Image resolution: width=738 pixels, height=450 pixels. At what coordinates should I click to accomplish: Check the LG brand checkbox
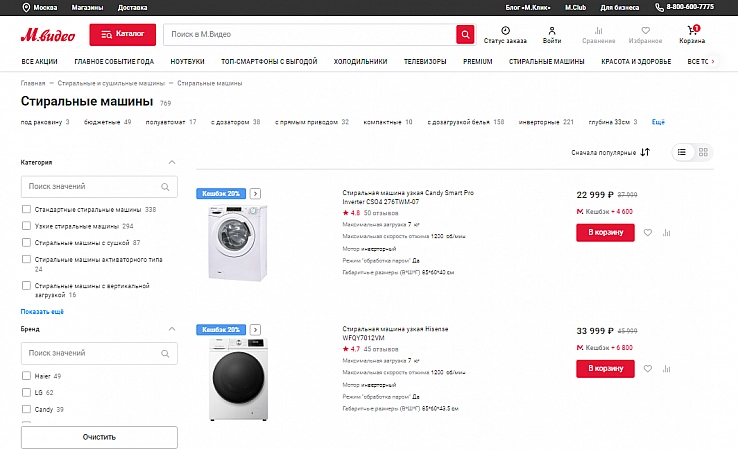(26, 392)
